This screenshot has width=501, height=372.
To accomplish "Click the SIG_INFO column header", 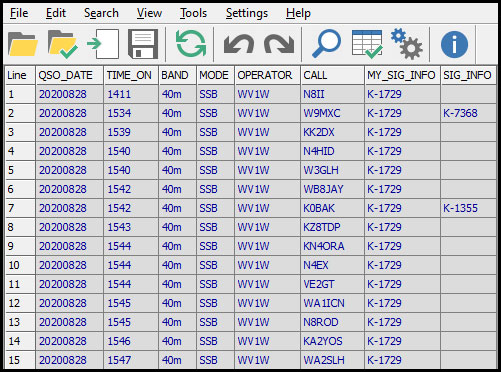I will tap(469, 75).
